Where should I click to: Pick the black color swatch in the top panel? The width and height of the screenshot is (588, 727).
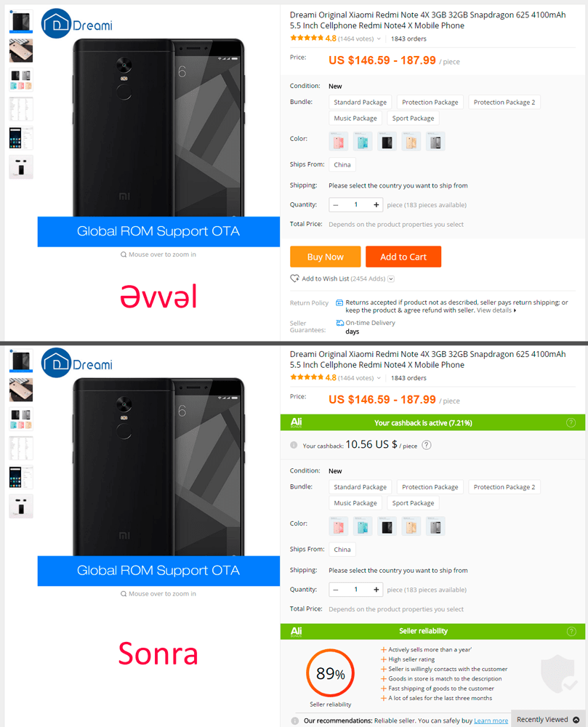(x=387, y=142)
